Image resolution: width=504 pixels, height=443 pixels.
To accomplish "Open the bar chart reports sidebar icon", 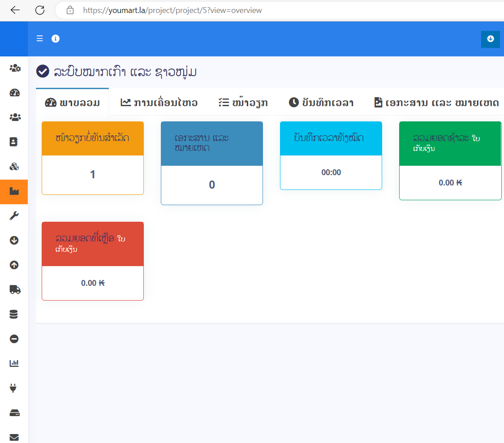I will point(14,363).
